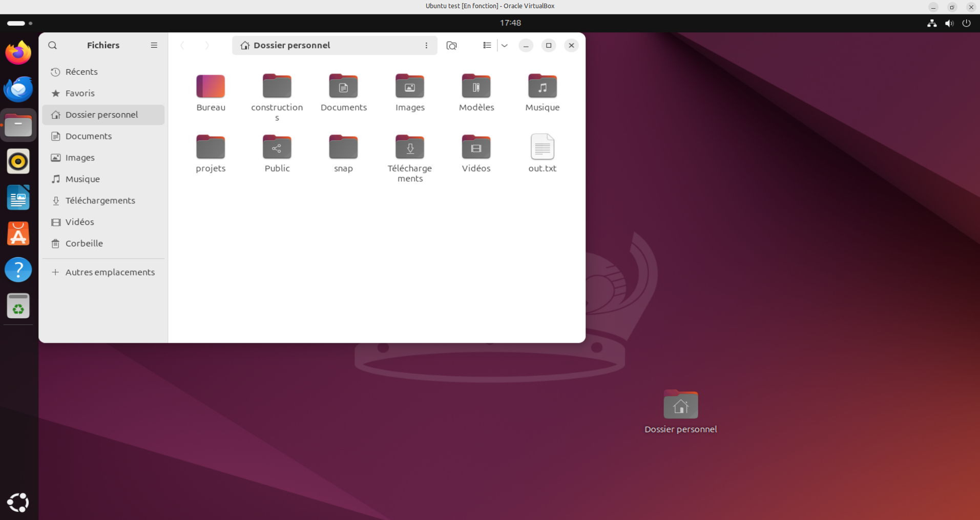The image size is (980, 520).
Task: Open the hamburger menu in the Fichiers header
Action: 154,45
